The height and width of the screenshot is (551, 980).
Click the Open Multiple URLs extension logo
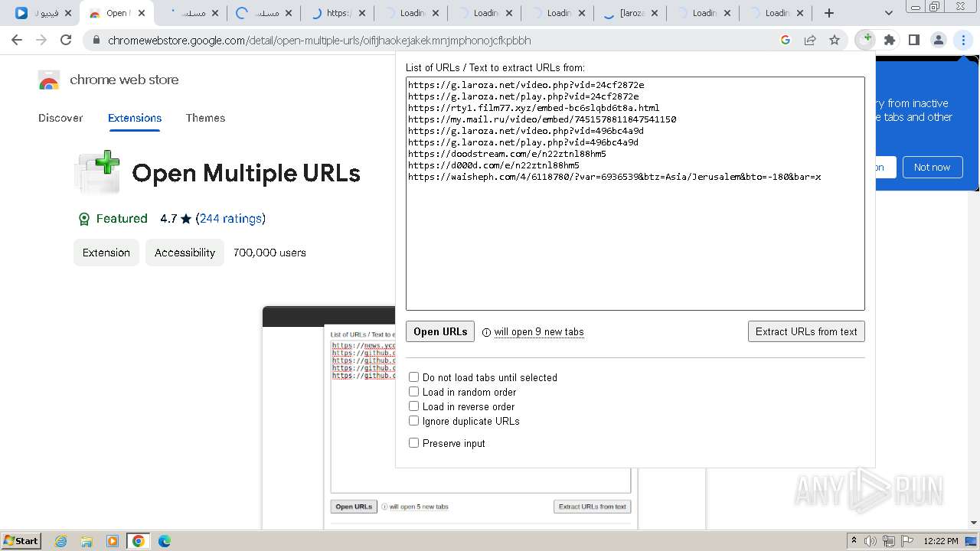[97, 172]
